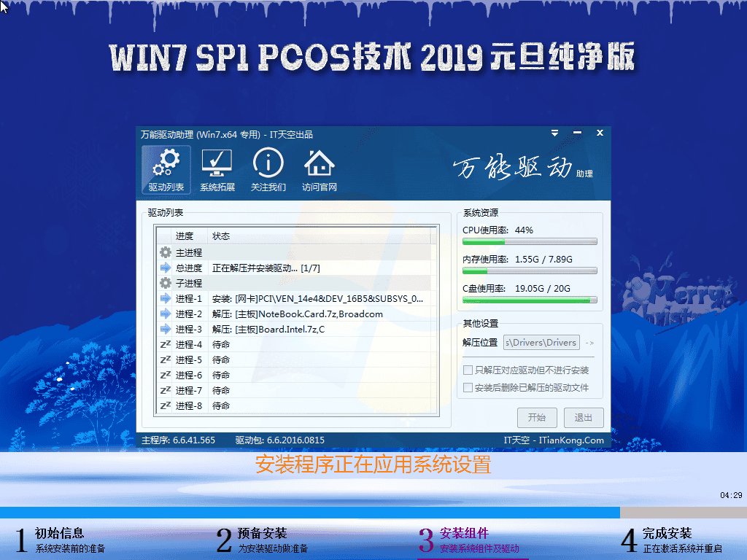Select the 进程-4 待命 row text

coord(220,344)
